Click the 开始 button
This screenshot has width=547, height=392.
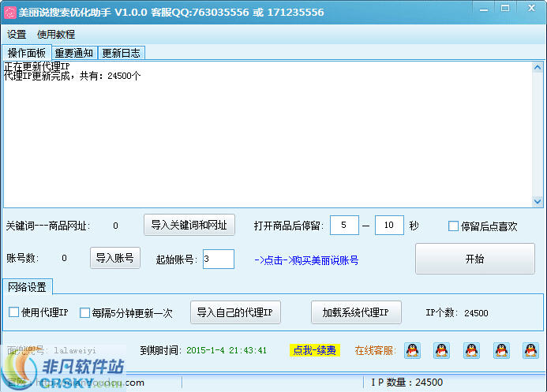pos(475,259)
